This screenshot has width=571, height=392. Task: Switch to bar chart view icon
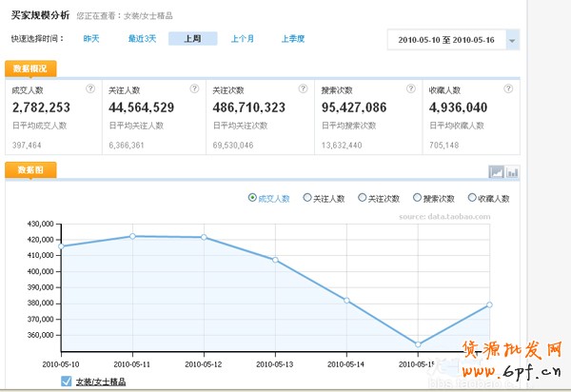click(512, 172)
